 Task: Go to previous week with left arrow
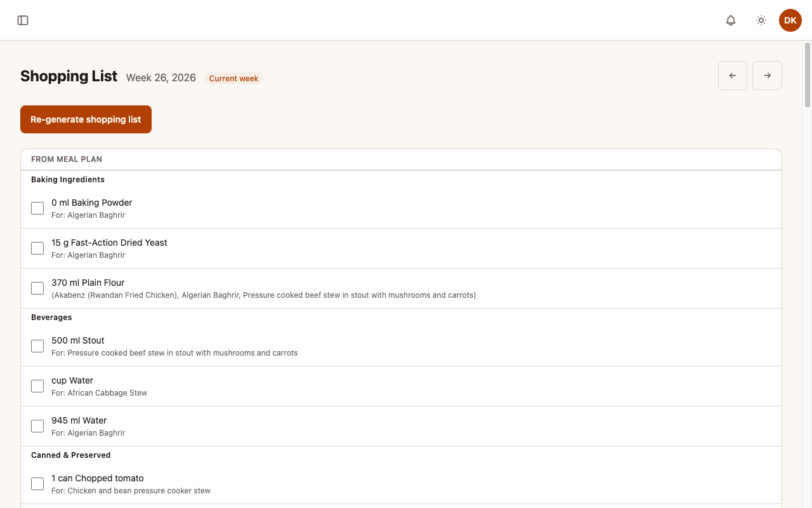click(733, 76)
